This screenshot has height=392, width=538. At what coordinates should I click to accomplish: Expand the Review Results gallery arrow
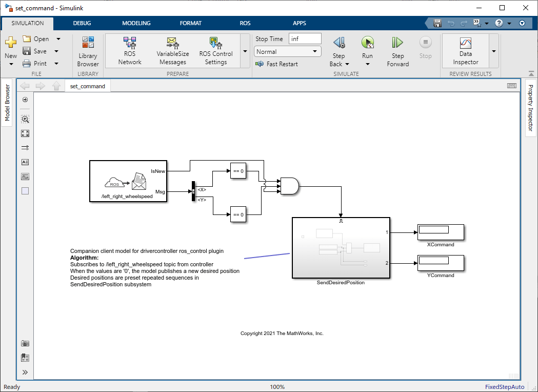[x=493, y=51]
